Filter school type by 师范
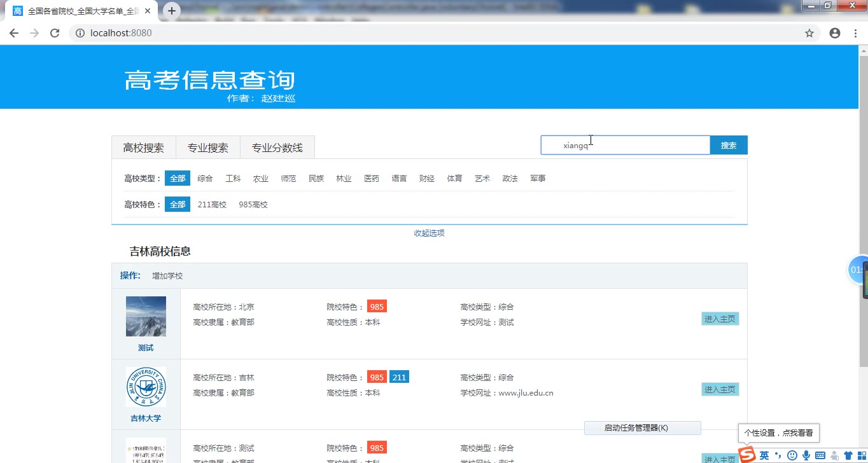 [288, 179]
